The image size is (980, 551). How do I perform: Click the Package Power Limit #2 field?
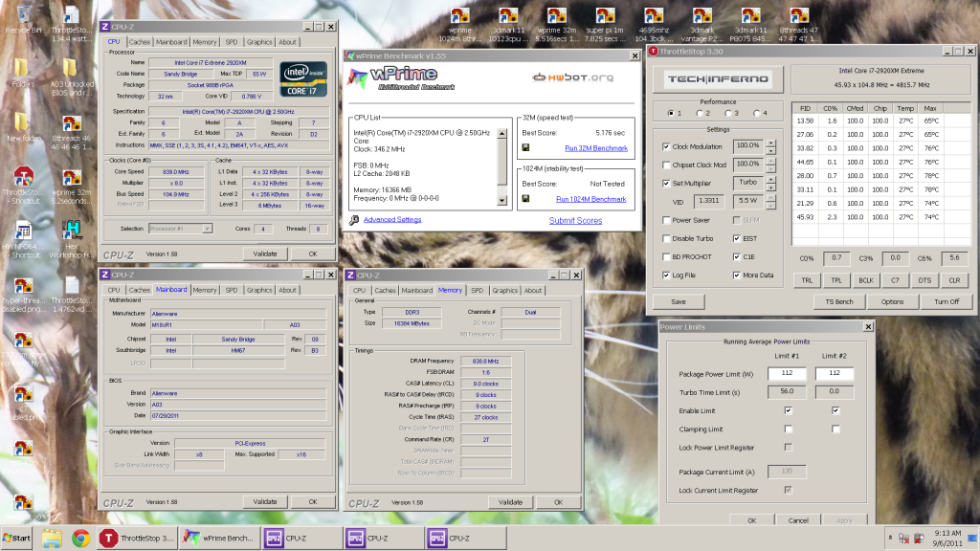tap(835, 373)
